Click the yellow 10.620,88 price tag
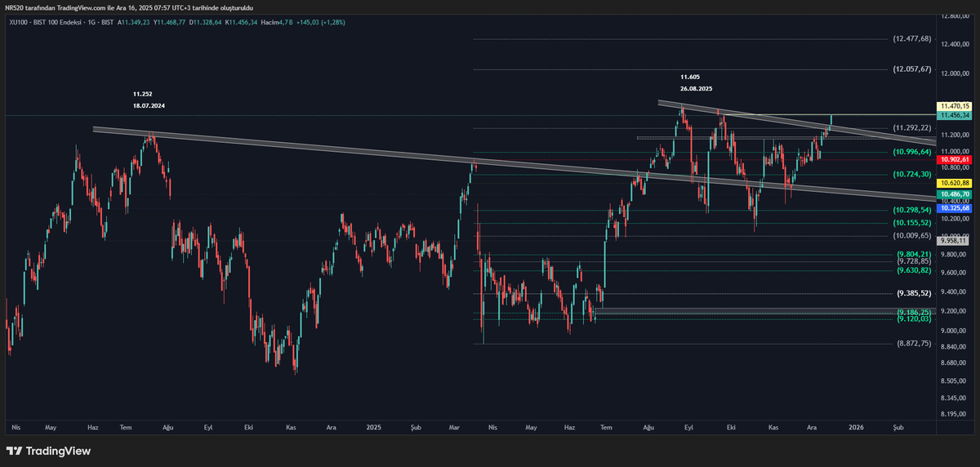980x467 pixels. click(x=954, y=183)
